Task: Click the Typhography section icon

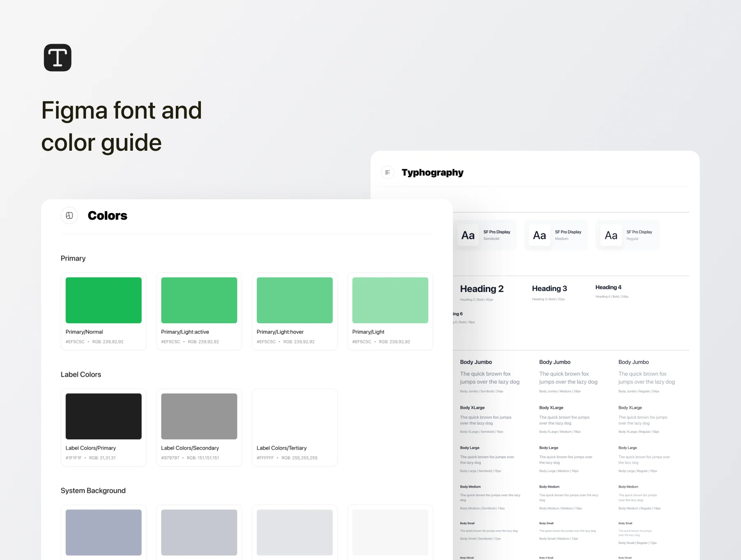Action: [387, 172]
